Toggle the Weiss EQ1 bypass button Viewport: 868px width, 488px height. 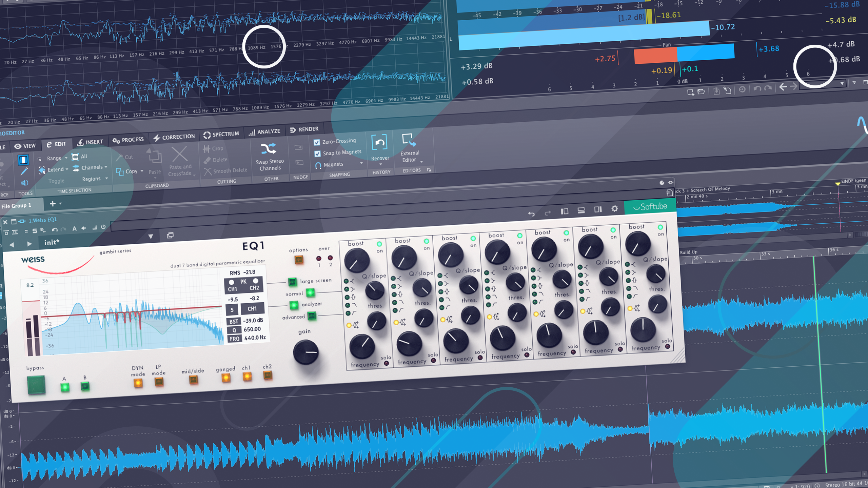click(x=36, y=385)
